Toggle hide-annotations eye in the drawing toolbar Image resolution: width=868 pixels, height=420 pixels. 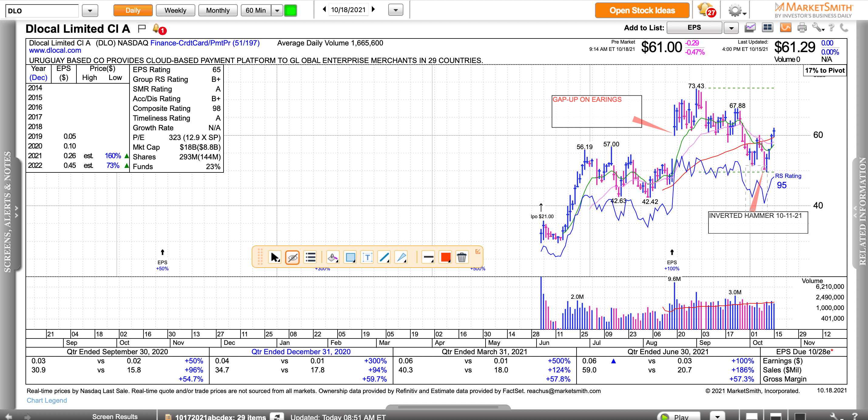tap(292, 258)
